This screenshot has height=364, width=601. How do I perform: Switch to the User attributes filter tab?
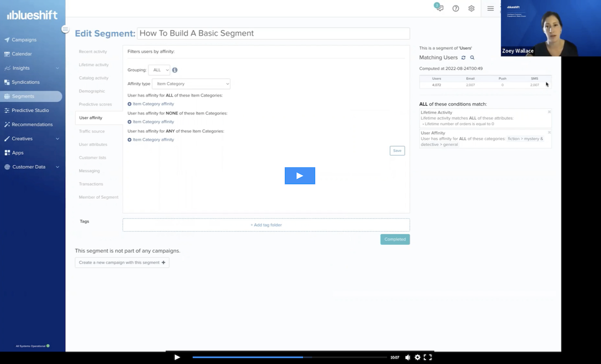coord(93,145)
